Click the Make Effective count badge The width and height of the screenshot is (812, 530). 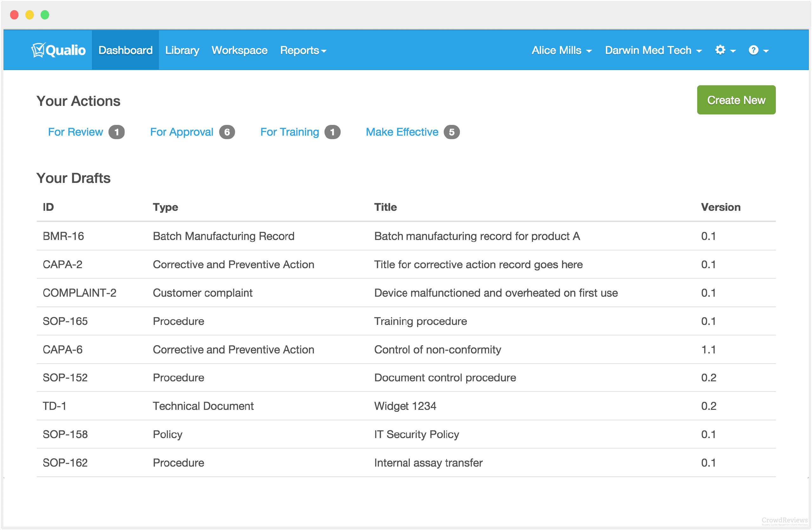point(452,132)
